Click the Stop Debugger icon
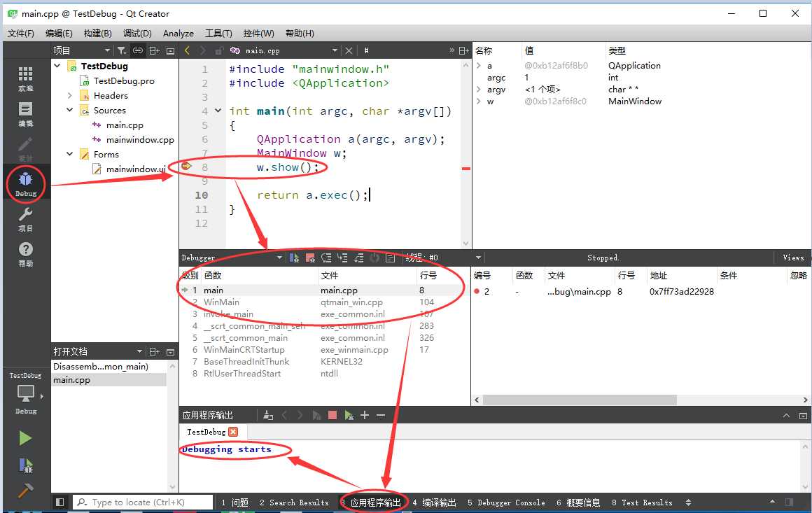 point(310,258)
